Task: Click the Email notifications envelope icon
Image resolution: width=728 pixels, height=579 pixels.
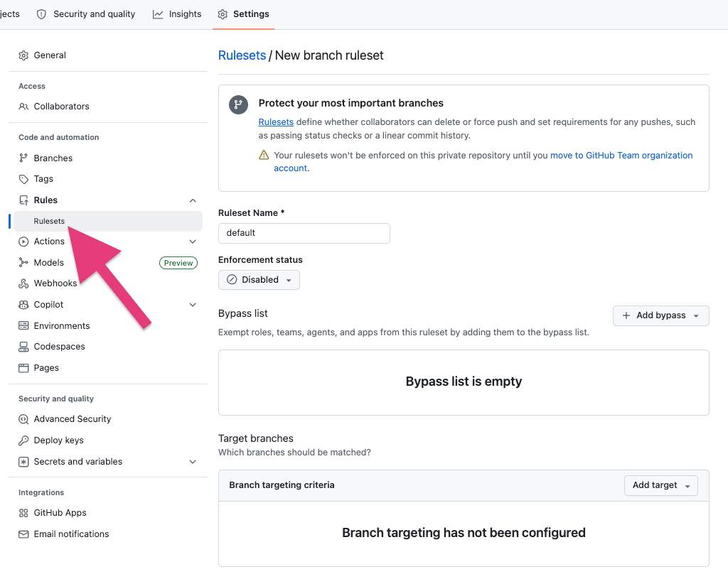Action: (x=23, y=534)
